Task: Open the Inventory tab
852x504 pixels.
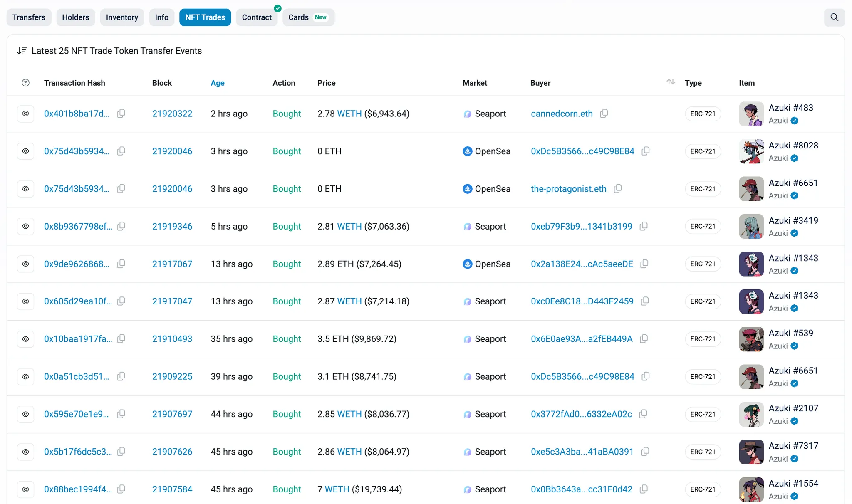Action: 122,17
